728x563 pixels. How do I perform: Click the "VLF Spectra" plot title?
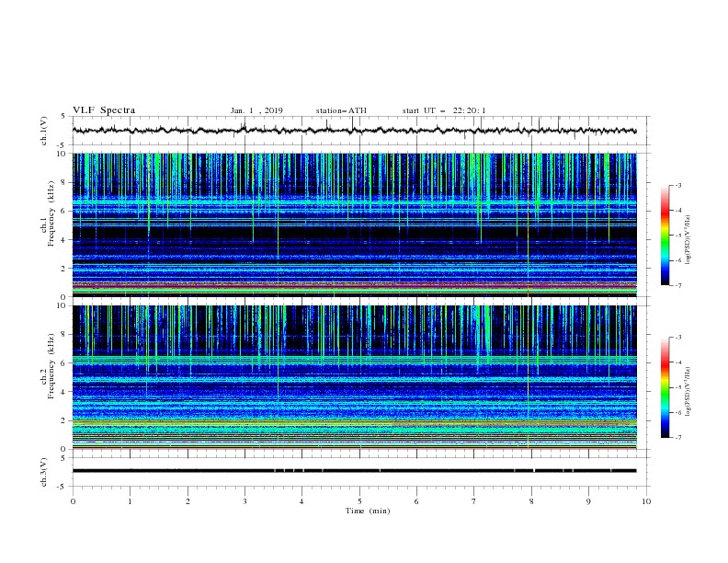point(104,110)
